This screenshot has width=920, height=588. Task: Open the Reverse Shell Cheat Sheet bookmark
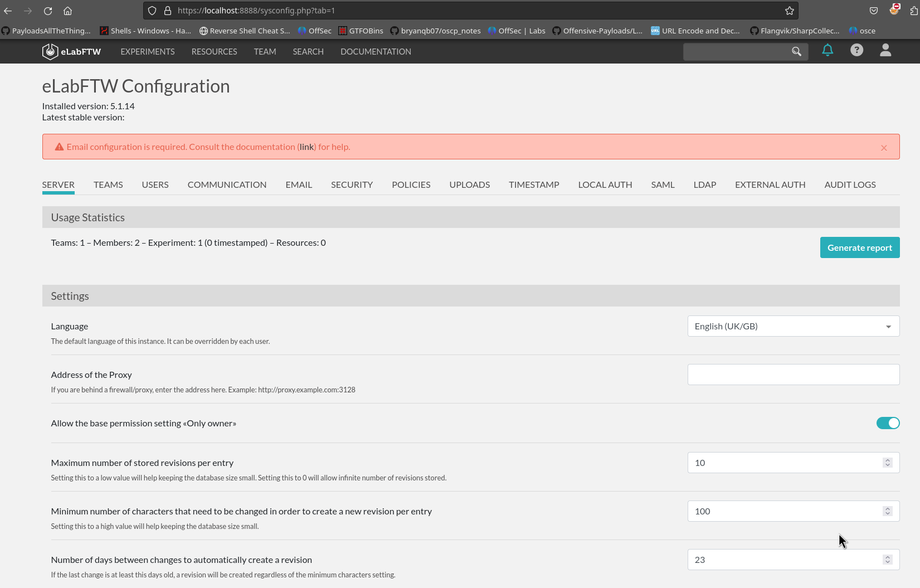[x=245, y=31]
